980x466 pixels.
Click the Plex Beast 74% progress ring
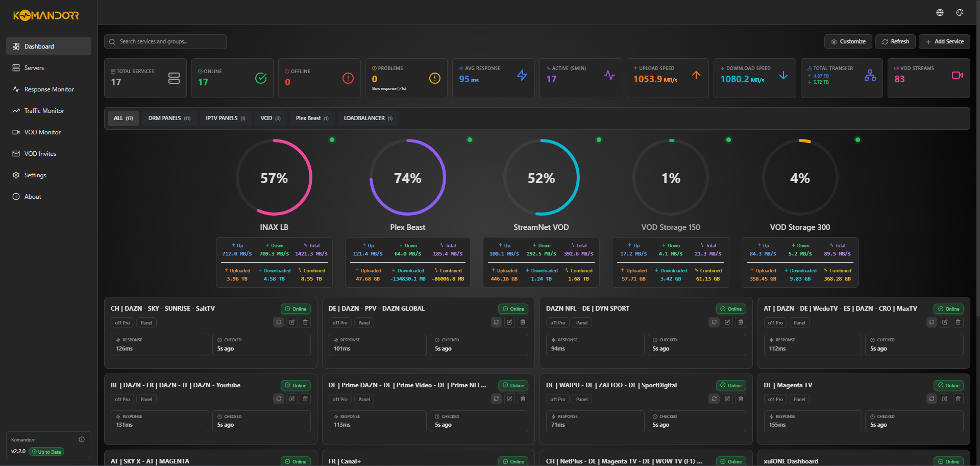tap(408, 178)
